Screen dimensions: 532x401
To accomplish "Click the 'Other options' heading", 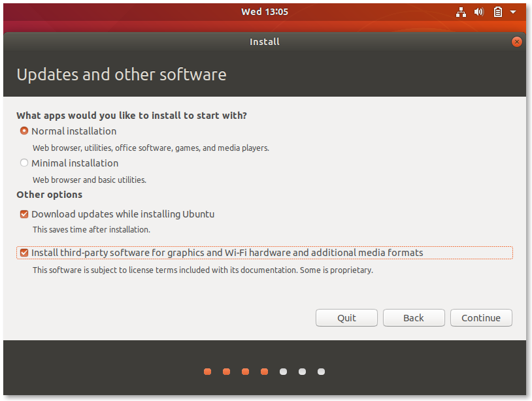I will point(50,195).
